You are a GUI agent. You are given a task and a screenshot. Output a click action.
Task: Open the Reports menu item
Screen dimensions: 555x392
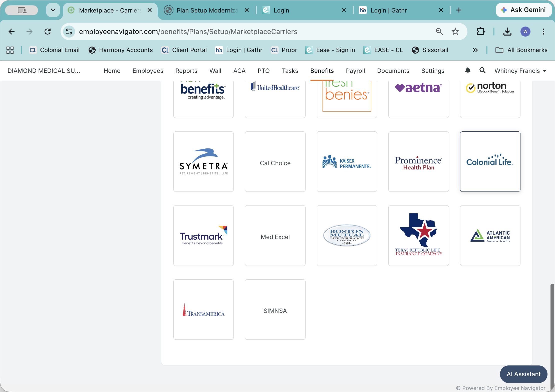pyautogui.click(x=186, y=71)
